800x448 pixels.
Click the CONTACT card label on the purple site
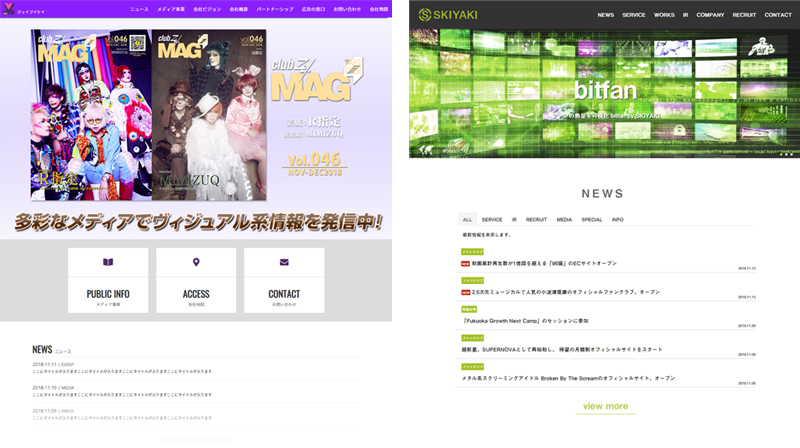284,294
